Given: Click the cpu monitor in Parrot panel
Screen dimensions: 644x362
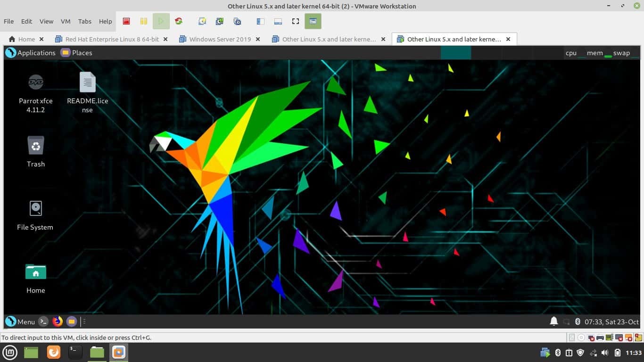Looking at the screenshot, I should pos(575,53).
